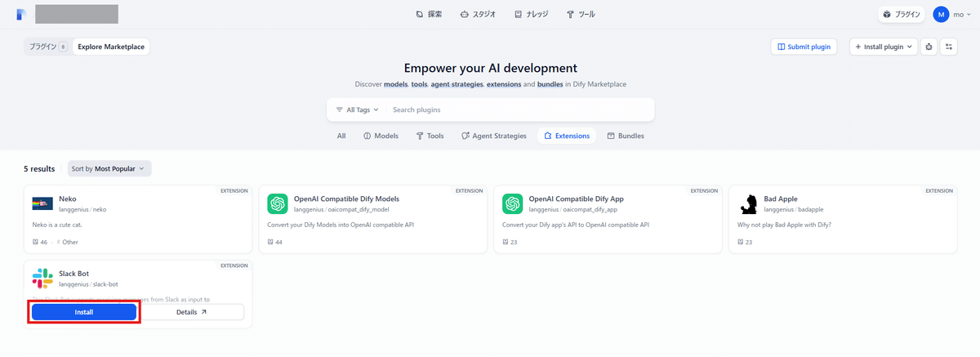Open the ナレッジ (Knowledge) nav item
Screen dimensions: 980x357
coord(532,14)
